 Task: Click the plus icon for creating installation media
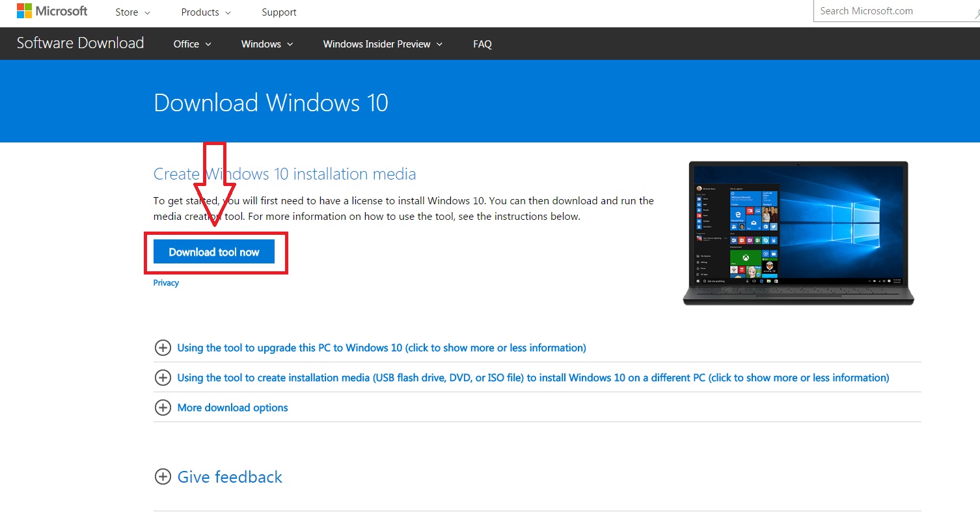[x=163, y=377]
